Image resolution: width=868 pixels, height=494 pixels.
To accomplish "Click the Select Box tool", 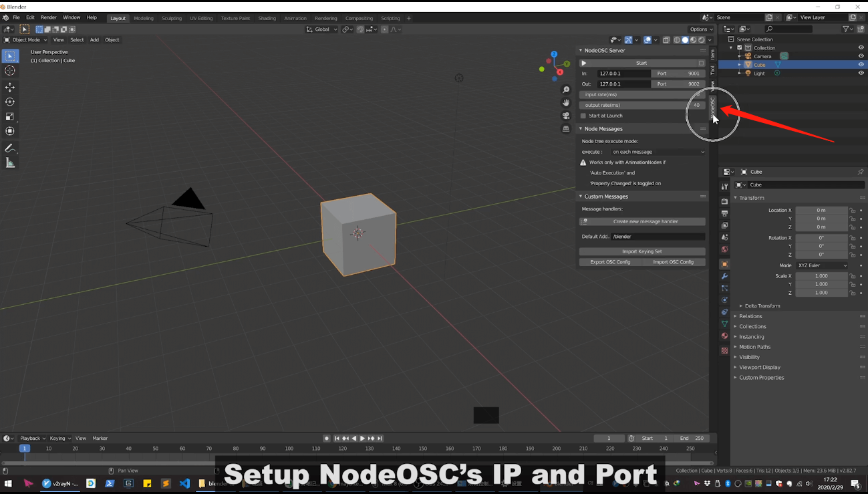I will click(10, 56).
